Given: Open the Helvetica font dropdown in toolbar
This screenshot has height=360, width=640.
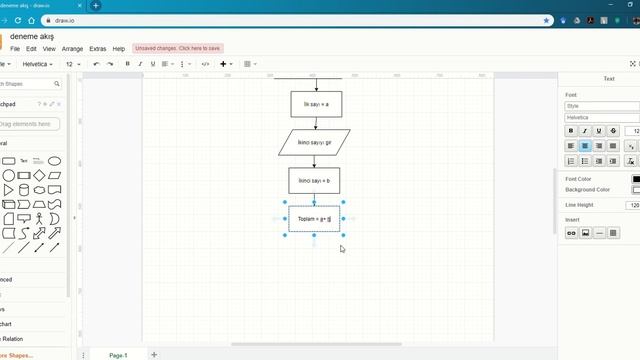Looking at the screenshot, I should 37,64.
